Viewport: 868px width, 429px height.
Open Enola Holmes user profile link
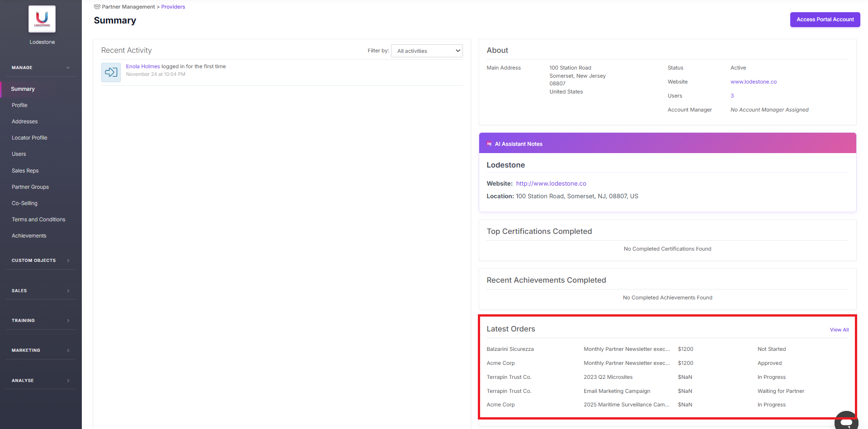point(143,66)
